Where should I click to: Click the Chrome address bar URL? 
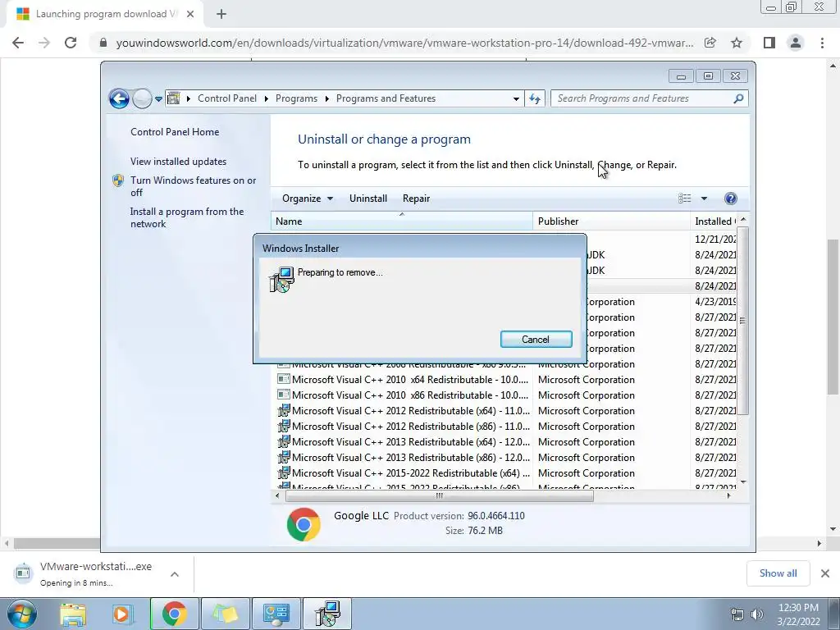(x=404, y=43)
